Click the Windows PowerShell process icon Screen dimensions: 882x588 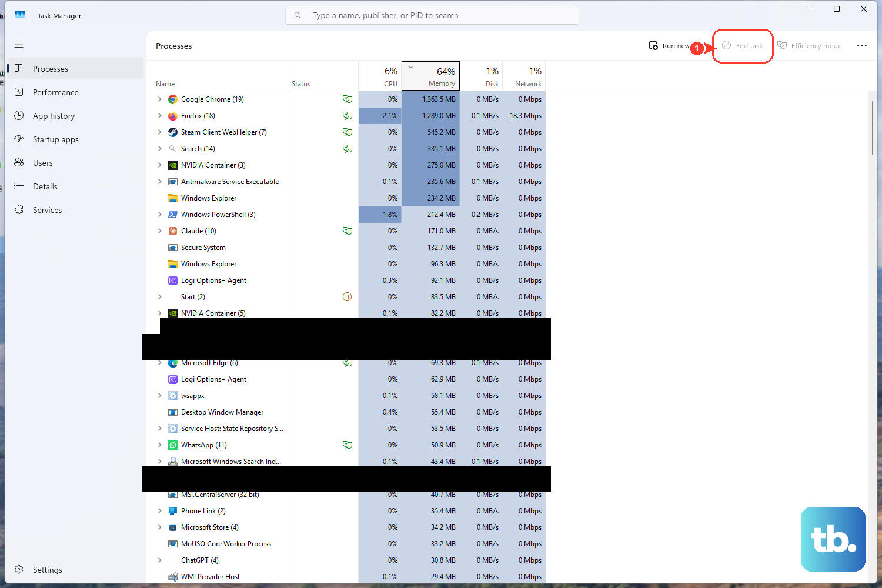pyautogui.click(x=173, y=215)
